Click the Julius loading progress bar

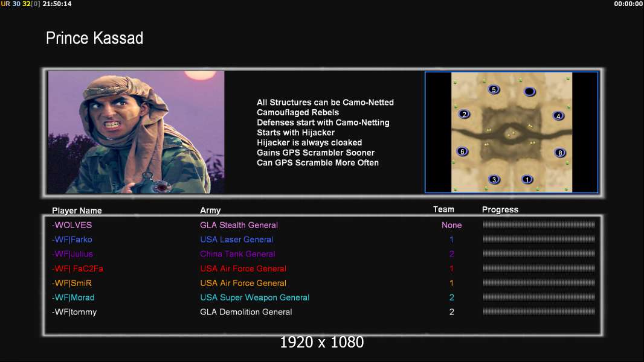coord(539,253)
